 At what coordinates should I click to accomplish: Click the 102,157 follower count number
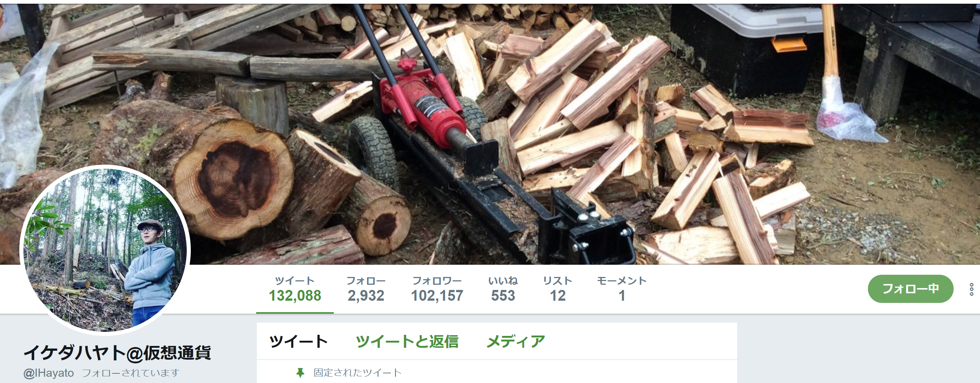437,295
